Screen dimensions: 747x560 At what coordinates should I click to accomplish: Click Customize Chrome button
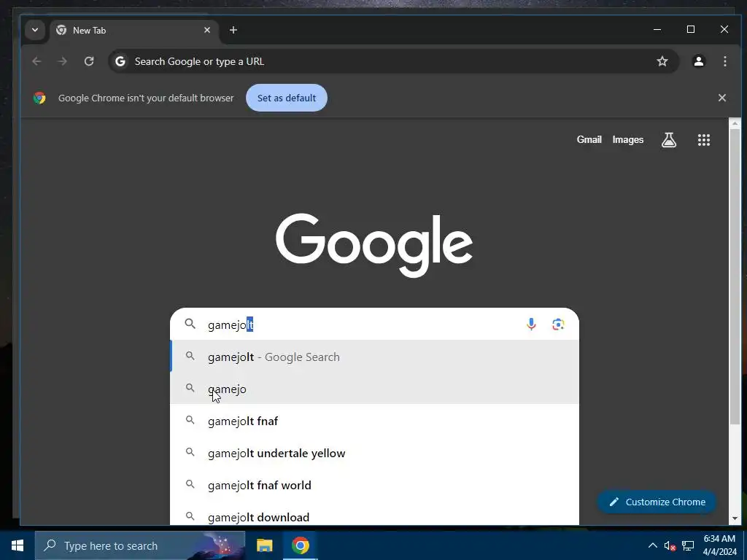pyautogui.click(x=657, y=502)
